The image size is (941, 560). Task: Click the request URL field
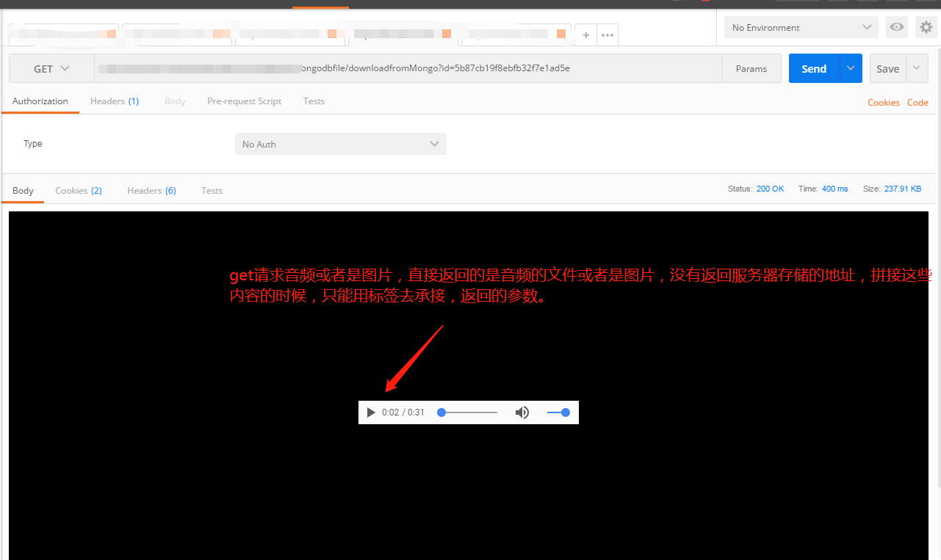coord(408,68)
